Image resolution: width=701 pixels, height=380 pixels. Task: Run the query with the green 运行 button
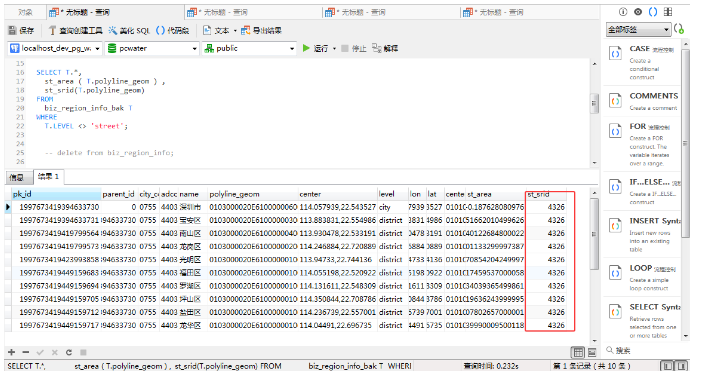tap(316, 48)
